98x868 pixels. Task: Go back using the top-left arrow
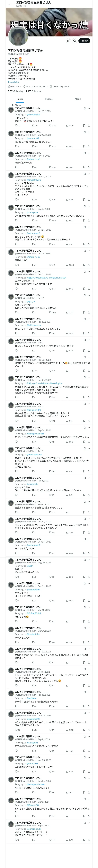9,4
